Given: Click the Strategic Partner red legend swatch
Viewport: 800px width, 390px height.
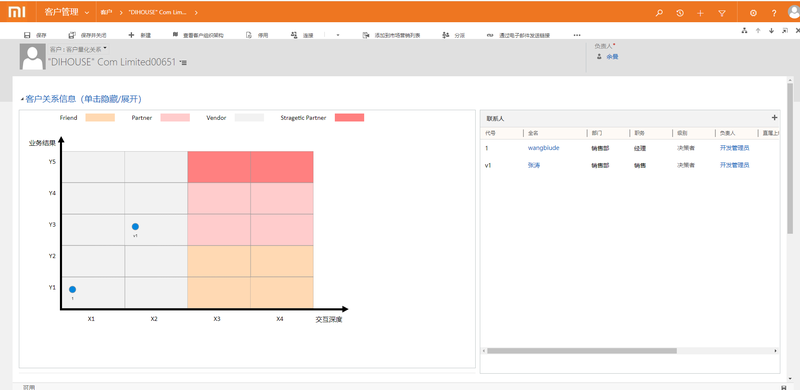Looking at the screenshot, I should click(x=349, y=117).
